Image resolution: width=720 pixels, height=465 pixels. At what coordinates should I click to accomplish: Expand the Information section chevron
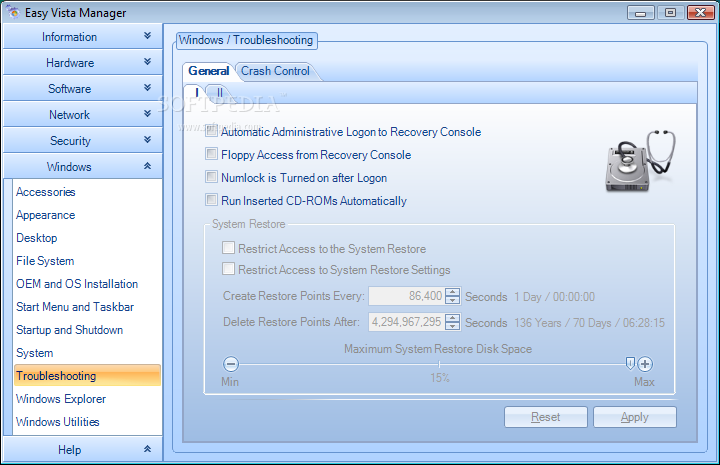147,36
